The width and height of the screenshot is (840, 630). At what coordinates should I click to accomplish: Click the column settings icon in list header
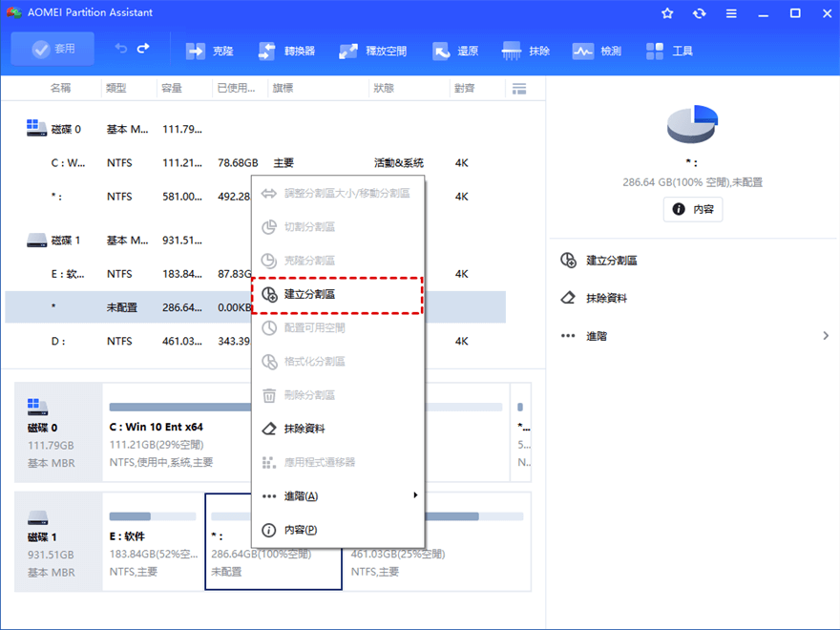point(519,89)
